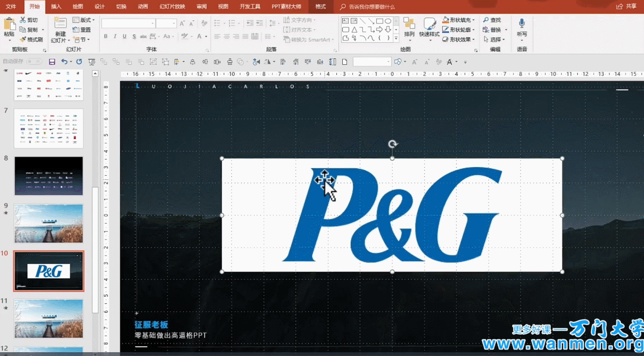Click the Share (共享) icon
This screenshot has width=644, height=356.
(619, 6)
